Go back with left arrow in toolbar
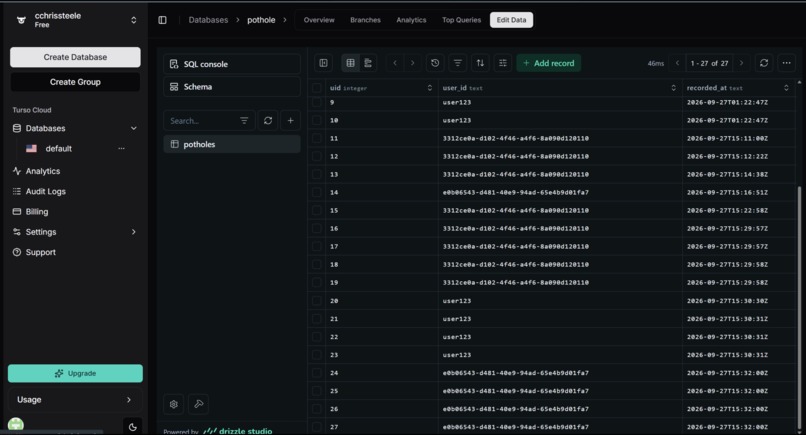This screenshot has height=435, width=806. [395, 63]
